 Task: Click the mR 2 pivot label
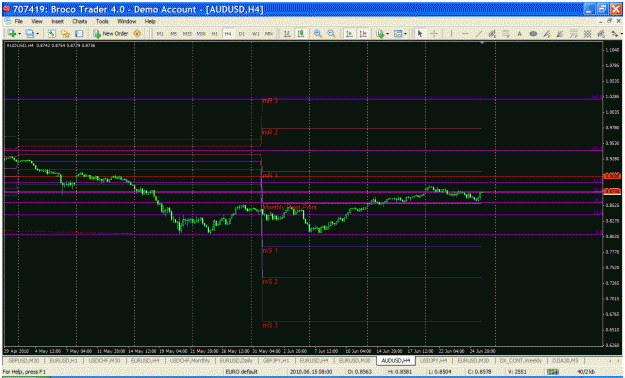270,132
